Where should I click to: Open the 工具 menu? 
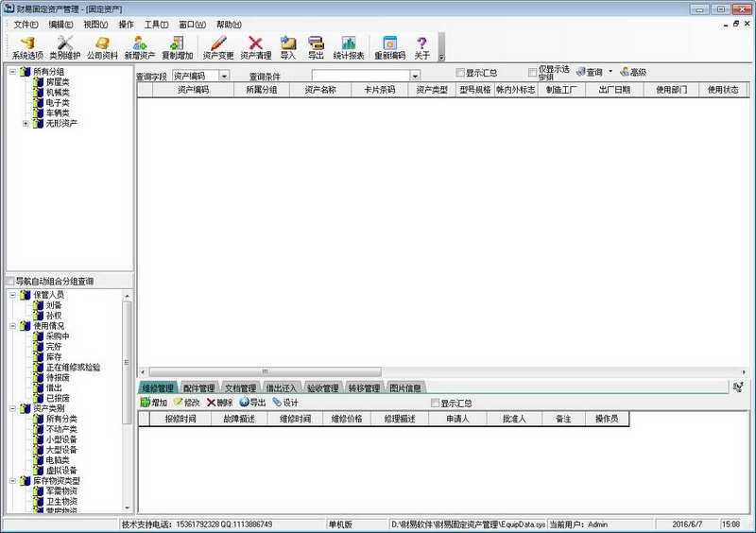coord(156,24)
